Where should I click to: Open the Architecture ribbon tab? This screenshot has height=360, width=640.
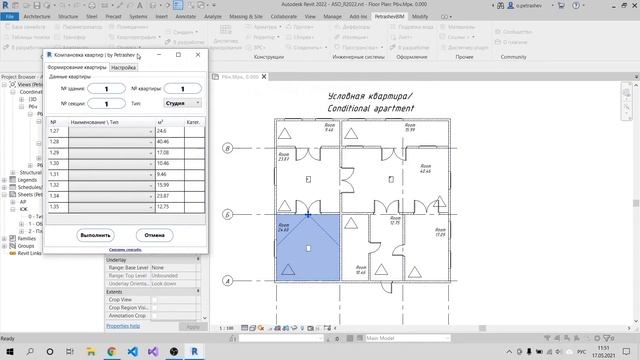pyautogui.click(x=37, y=16)
